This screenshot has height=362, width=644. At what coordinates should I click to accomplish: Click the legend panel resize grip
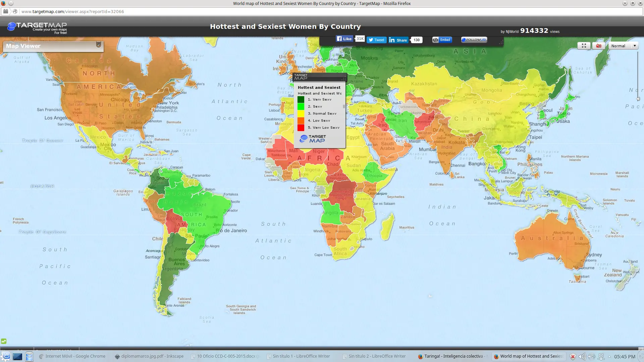pos(343,79)
